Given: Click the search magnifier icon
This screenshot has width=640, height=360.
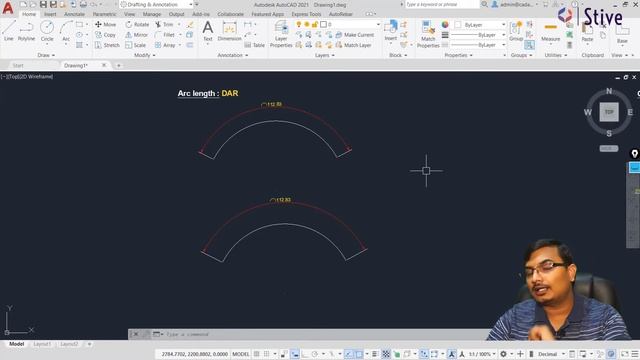Looking at the screenshot, I should [484, 4].
